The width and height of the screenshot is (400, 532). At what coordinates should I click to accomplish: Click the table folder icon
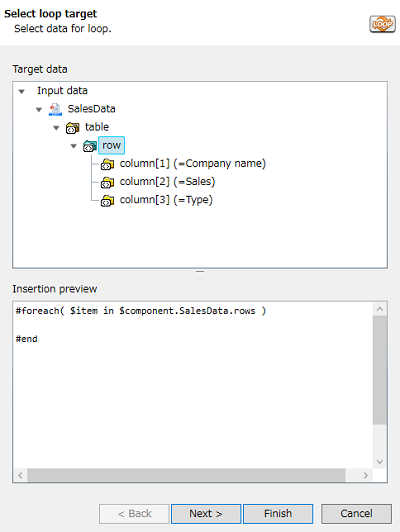(x=73, y=128)
